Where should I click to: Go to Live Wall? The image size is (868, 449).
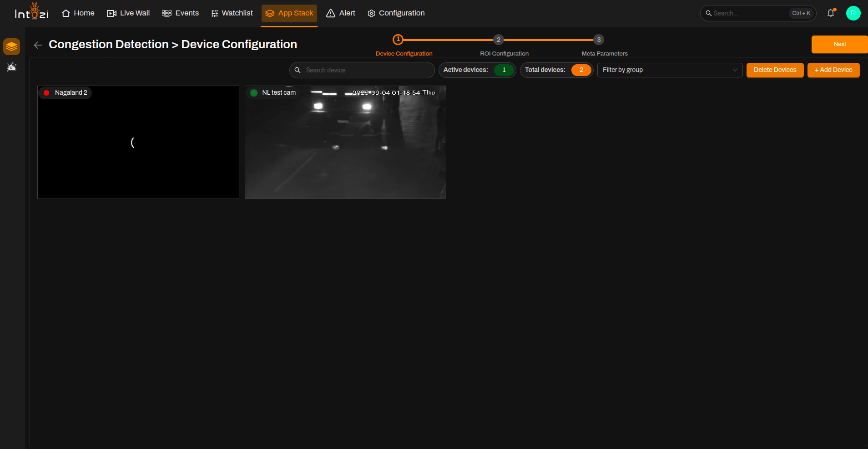point(128,13)
